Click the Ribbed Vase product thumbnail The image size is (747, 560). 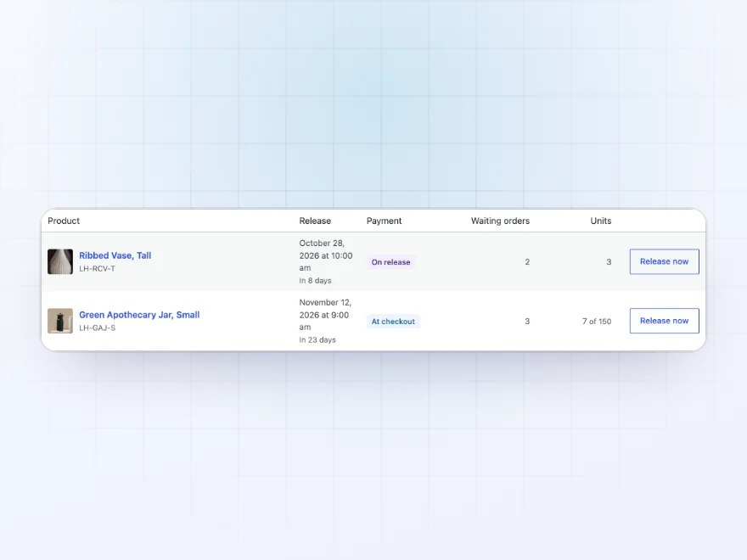point(60,261)
